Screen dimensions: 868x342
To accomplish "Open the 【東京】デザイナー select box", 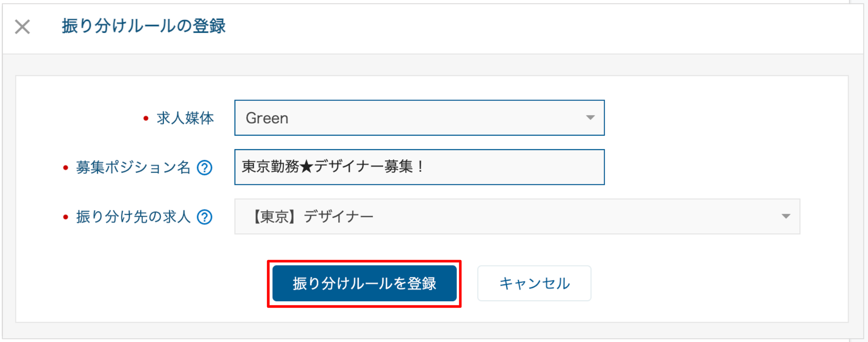I will click(x=517, y=216).
